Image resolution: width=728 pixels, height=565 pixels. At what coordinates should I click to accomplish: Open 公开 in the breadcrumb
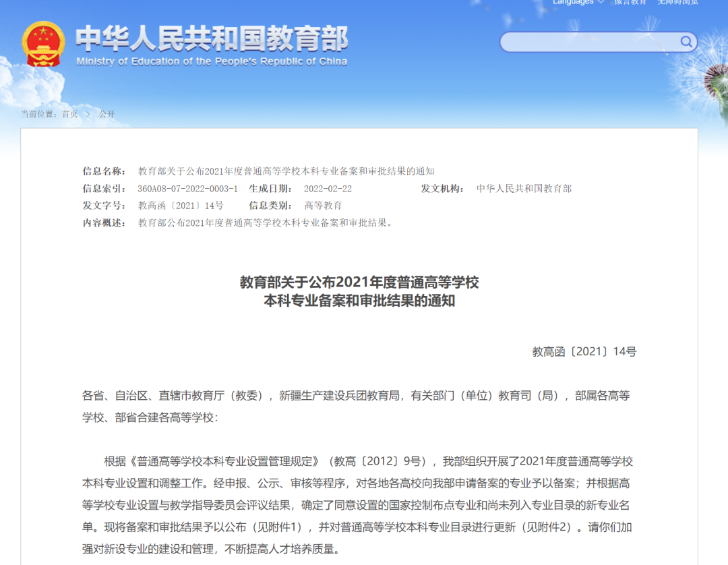click(x=107, y=114)
